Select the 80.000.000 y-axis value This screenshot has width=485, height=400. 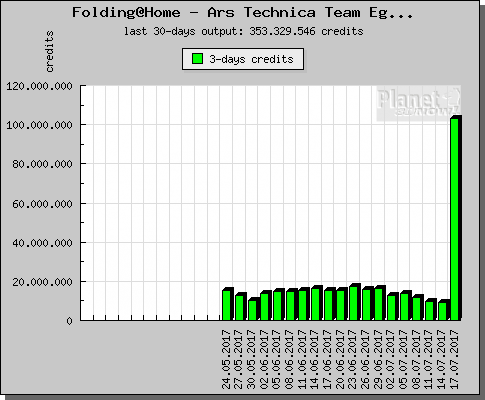tap(42, 164)
